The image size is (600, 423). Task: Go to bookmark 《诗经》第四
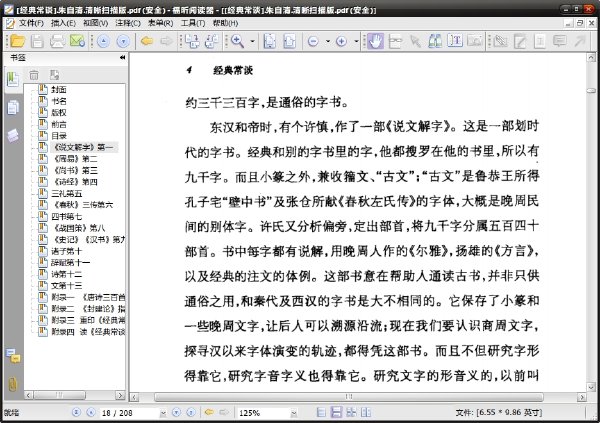[x=76, y=182]
